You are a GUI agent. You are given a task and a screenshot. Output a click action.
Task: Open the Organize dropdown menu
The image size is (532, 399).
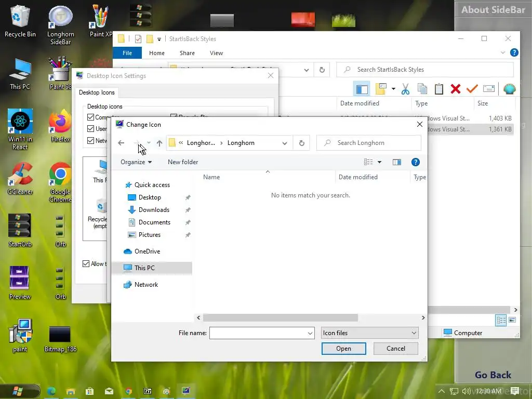[136, 162]
